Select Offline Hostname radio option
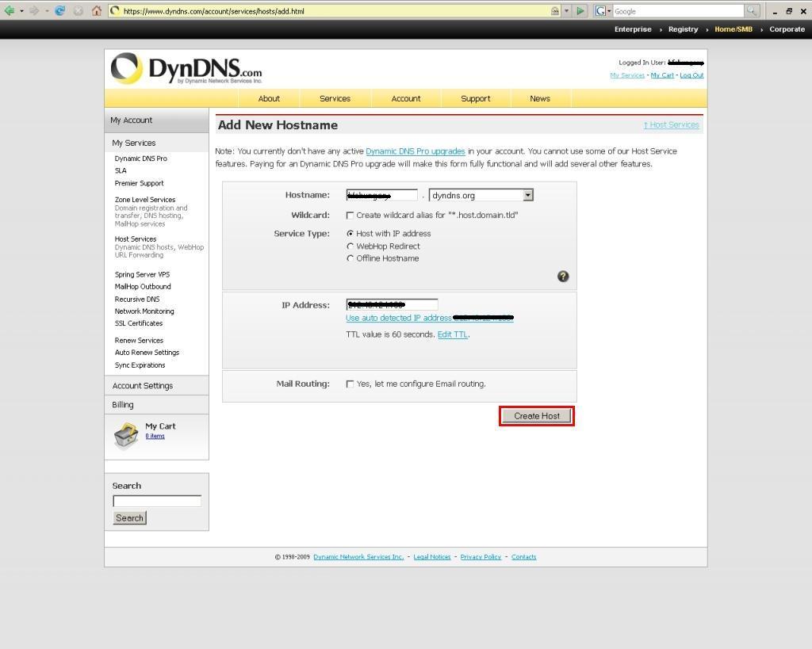 [350, 258]
